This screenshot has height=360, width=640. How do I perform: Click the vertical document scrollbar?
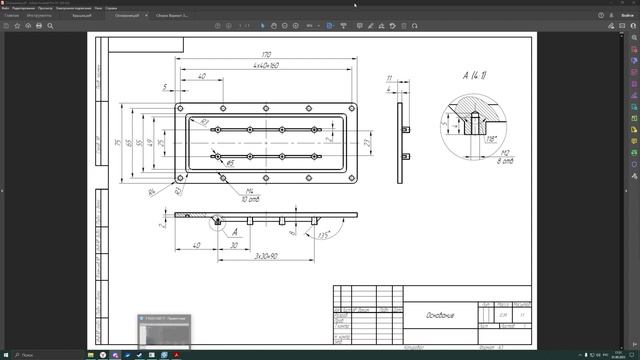[x=622, y=191]
